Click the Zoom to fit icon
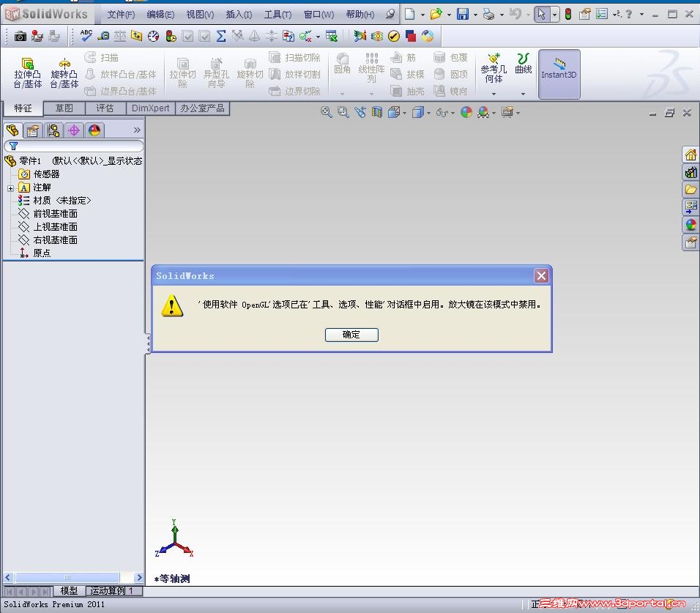 327,112
